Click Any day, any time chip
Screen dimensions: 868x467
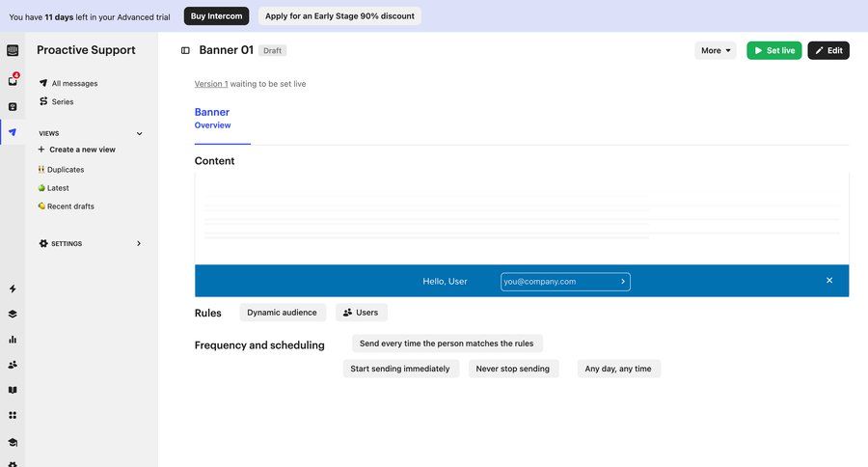[x=618, y=369]
